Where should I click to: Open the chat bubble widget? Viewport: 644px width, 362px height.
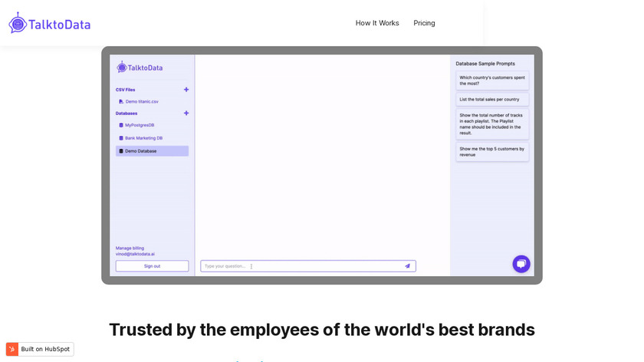tap(521, 264)
